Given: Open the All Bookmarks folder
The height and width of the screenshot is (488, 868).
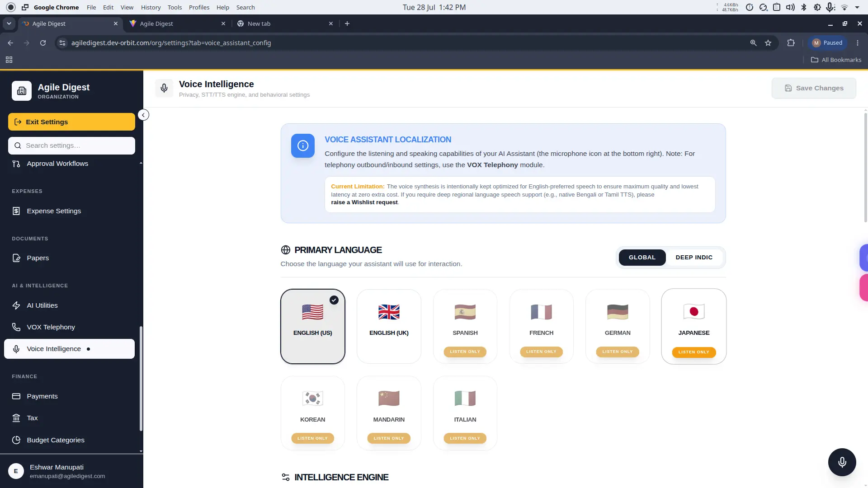Looking at the screenshot, I should 836,60.
